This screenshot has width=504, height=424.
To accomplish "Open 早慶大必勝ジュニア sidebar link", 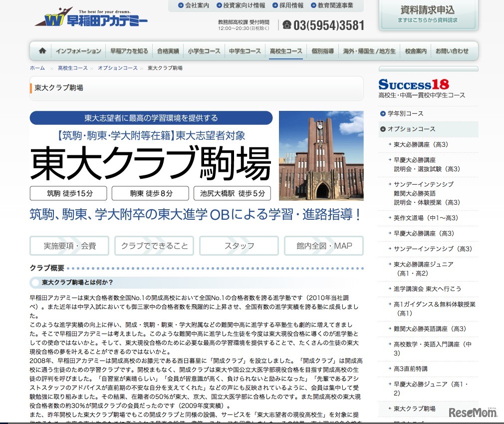I will point(431,388).
